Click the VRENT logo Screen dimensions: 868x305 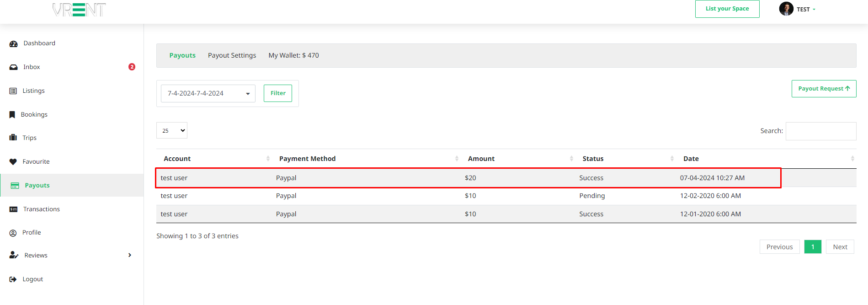pos(79,10)
